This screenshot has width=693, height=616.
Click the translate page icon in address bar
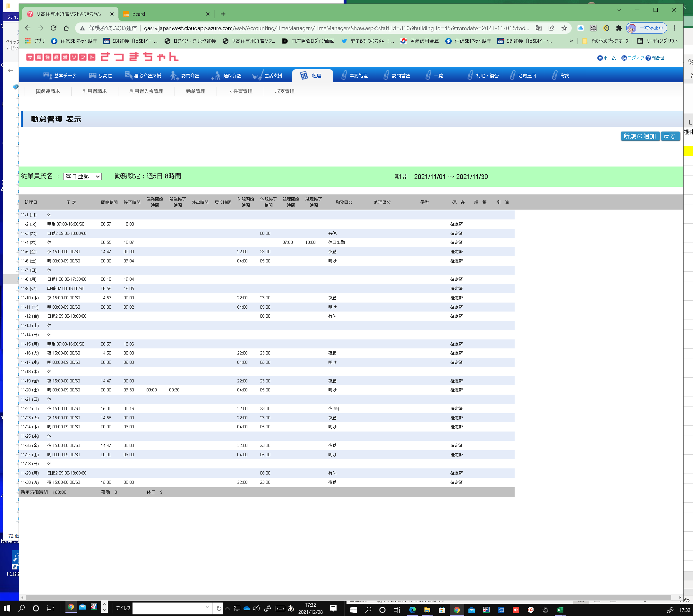click(538, 28)
